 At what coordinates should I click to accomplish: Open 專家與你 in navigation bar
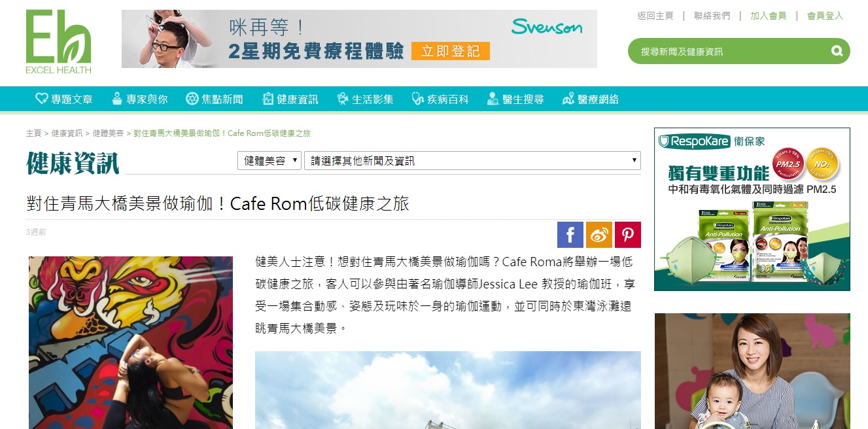(x=139, y=99)
